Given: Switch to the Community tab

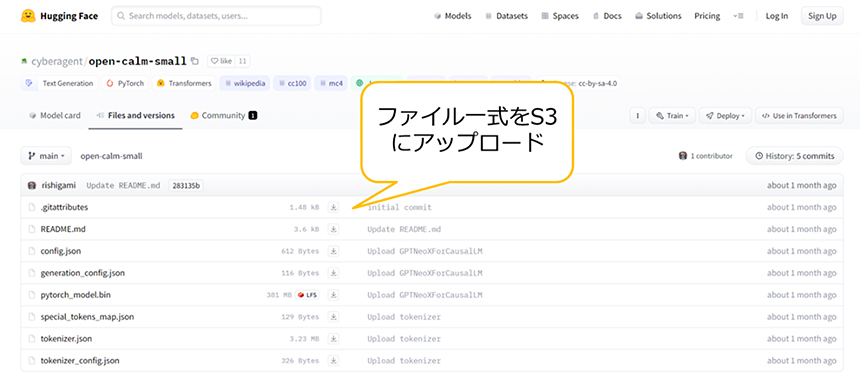Looking at the screenshot, I should click(x=224, y=115).
